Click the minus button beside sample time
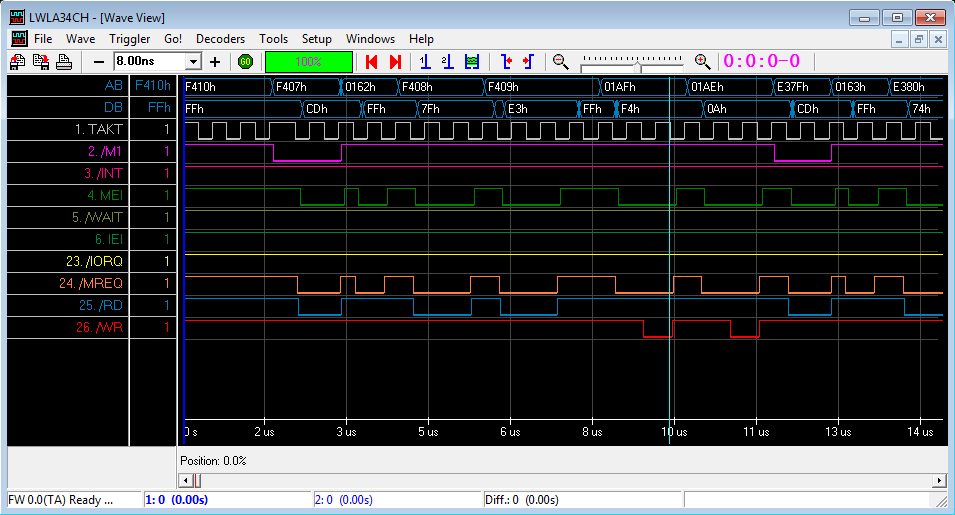955x515 pixels. tap(98, 62)
